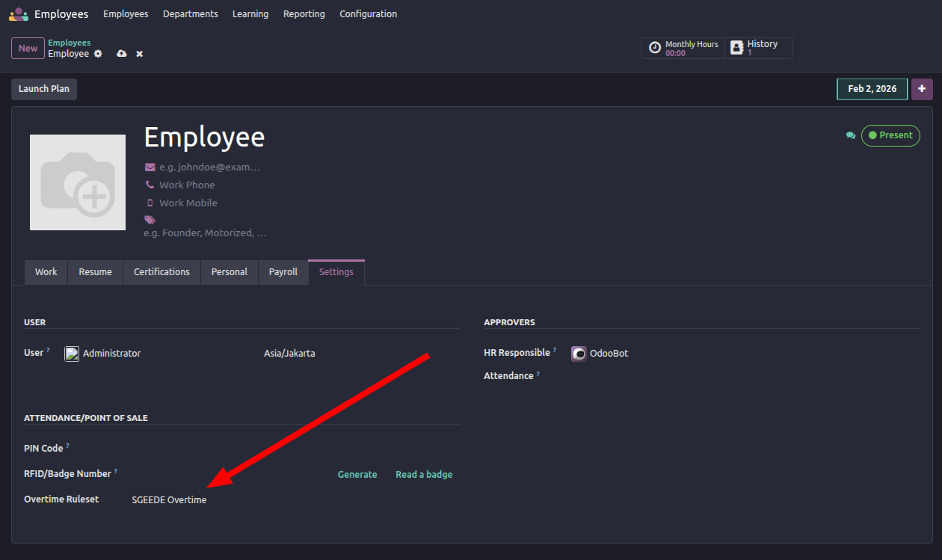Switch to the Payroll tab
The image size is (942, 560).
(283, 272)
